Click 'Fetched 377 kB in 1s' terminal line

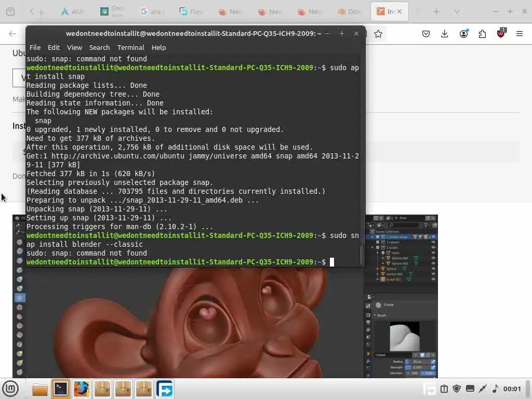pos(90,174)
